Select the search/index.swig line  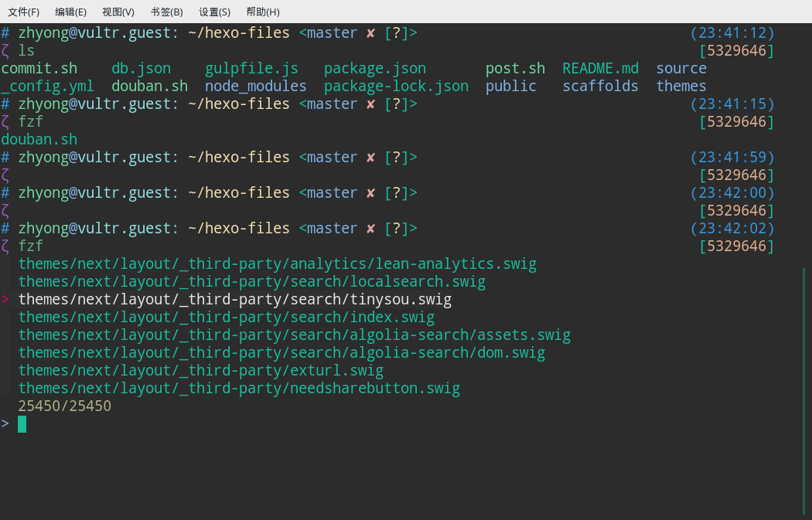tap(227, 317)
